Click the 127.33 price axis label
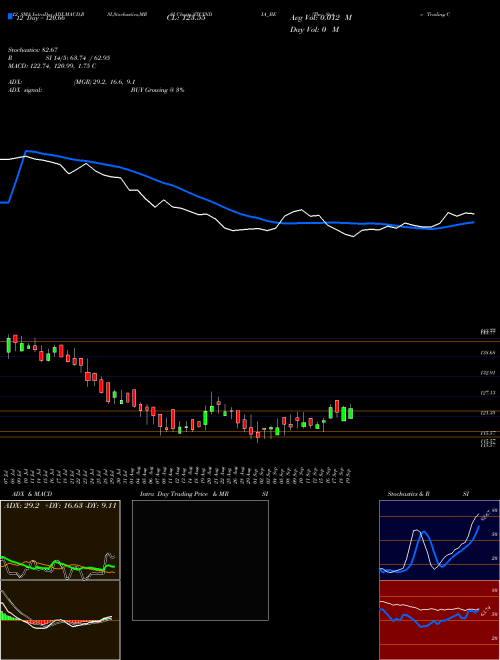This screenshot has width=500, height=660. tap(488, 393)
